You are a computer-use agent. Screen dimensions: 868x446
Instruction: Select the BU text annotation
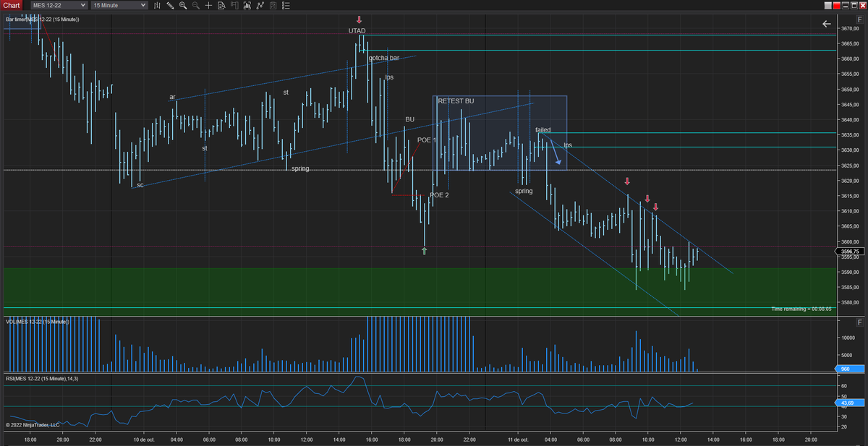coord(410,119)
